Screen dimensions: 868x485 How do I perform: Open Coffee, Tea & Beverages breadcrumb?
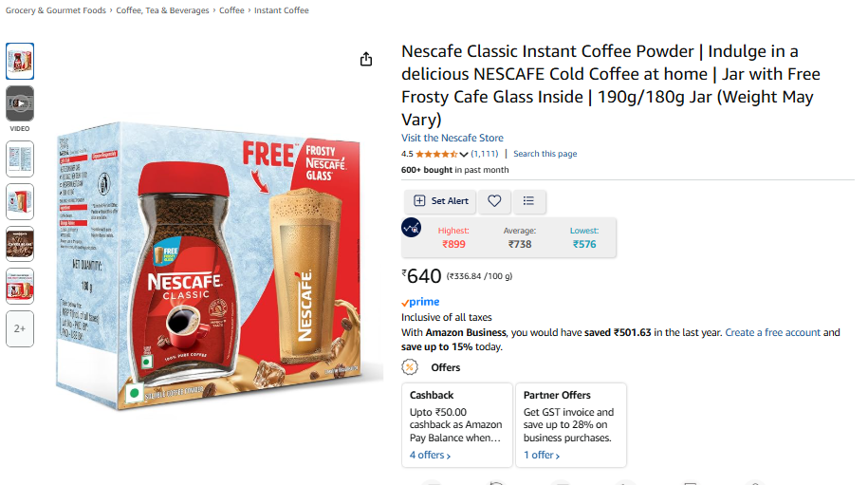pos(163,10)
